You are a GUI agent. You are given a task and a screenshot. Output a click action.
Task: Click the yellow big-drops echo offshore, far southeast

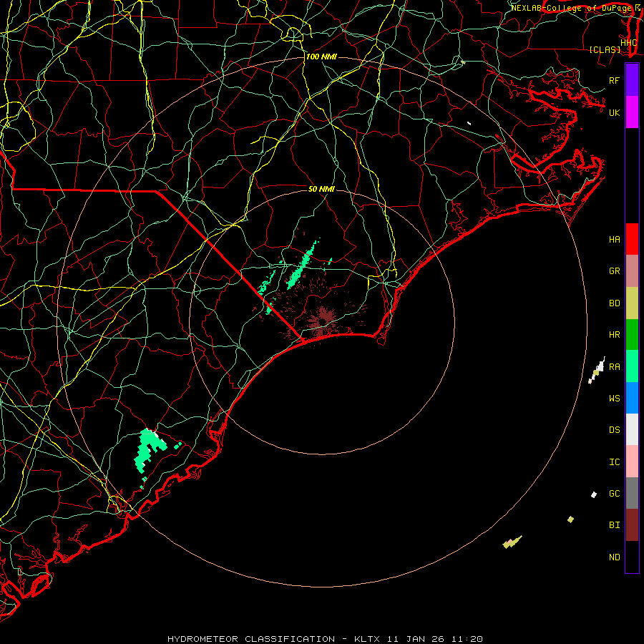[512, 542]
